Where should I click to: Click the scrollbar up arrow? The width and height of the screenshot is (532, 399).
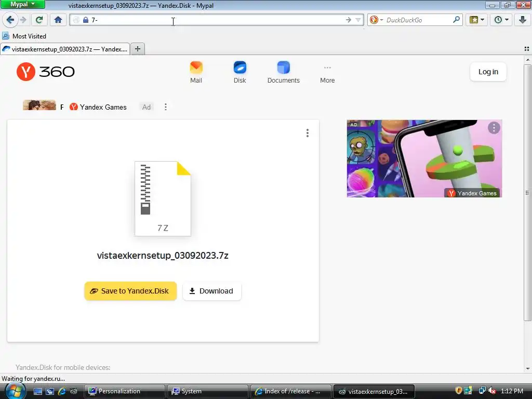(x=528, y=60)
